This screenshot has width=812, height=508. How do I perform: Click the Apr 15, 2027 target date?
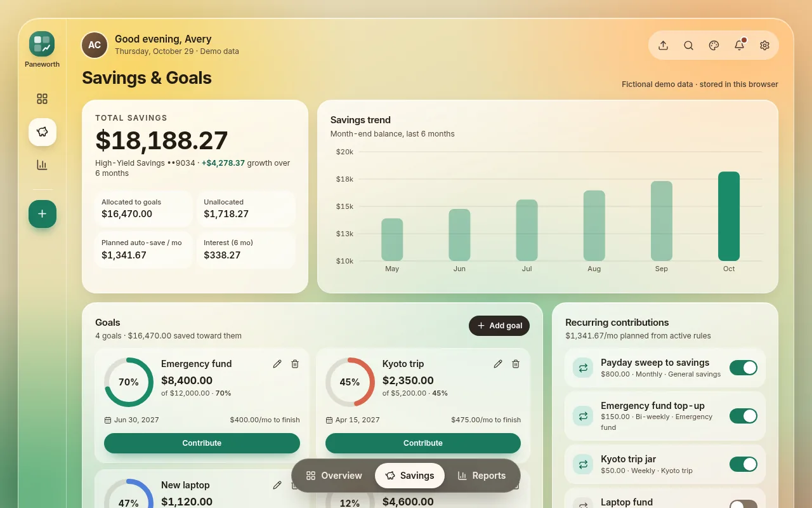[x=358, y=420]
